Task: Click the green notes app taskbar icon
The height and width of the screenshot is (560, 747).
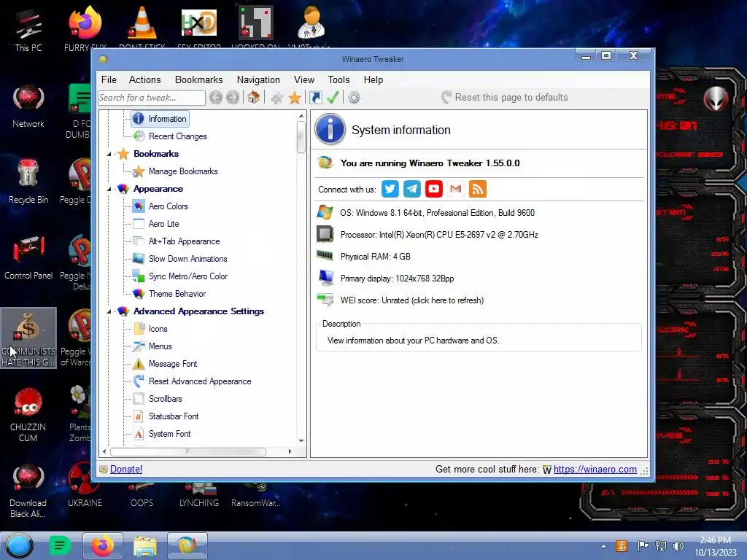Action: tap(60, 545)
